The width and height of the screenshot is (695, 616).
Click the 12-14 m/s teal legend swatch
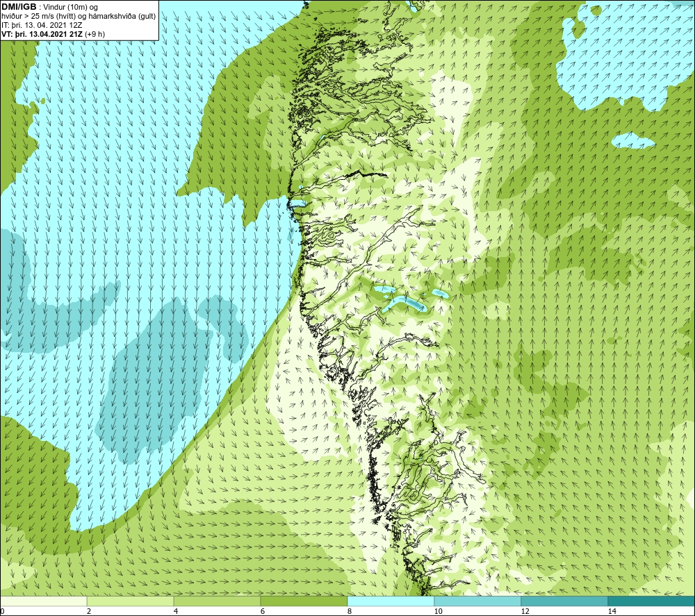click(564, 601)
